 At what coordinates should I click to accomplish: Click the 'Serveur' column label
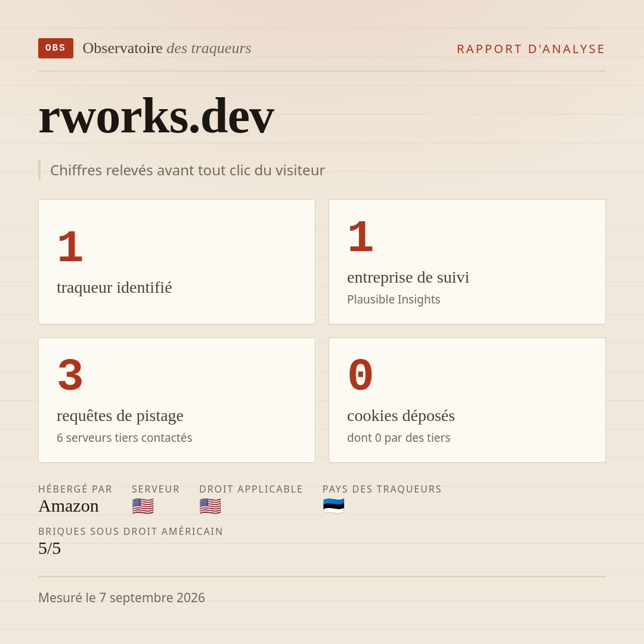[156, 489]
